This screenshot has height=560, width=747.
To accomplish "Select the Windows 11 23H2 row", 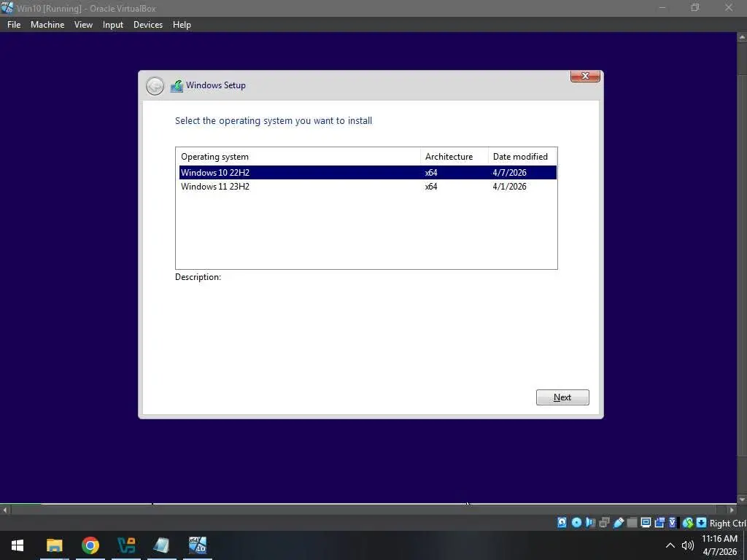I will pyautogui.click(x=368, y=187).
